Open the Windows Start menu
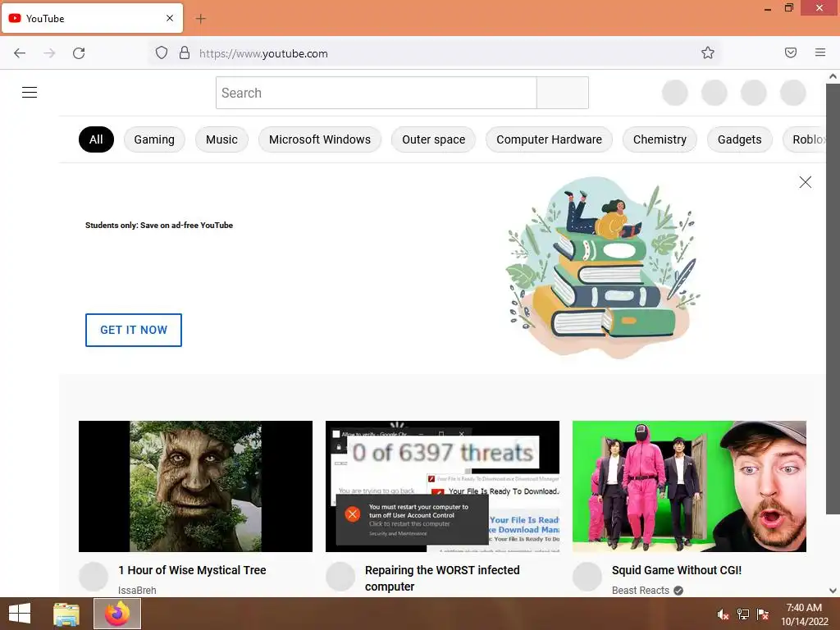The height and width of the screenshot is (630, 840). (20, 614)
